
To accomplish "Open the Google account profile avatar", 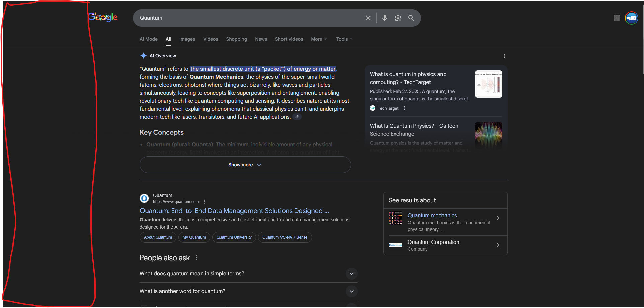I will click(x=632, y=18).
